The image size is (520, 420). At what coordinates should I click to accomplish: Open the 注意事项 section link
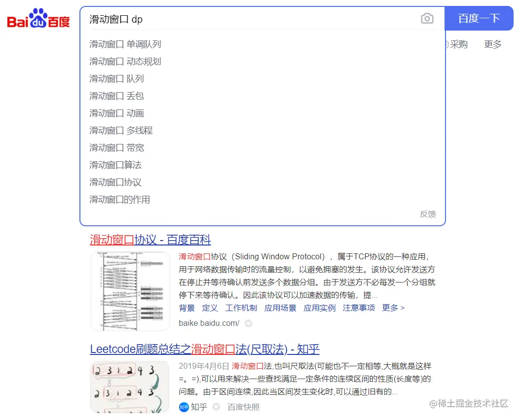pos(359,308)
